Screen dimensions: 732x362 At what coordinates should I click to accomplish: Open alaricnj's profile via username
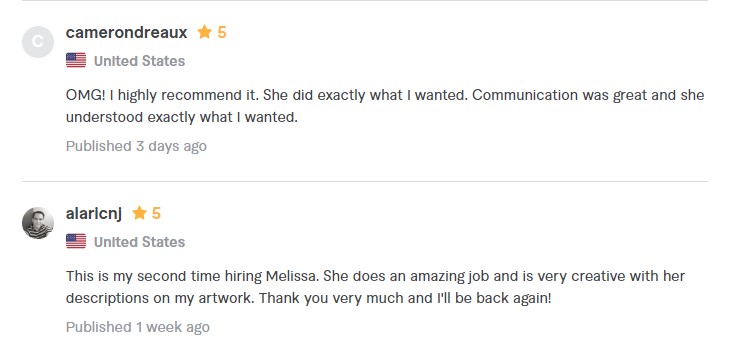[94, 213]
